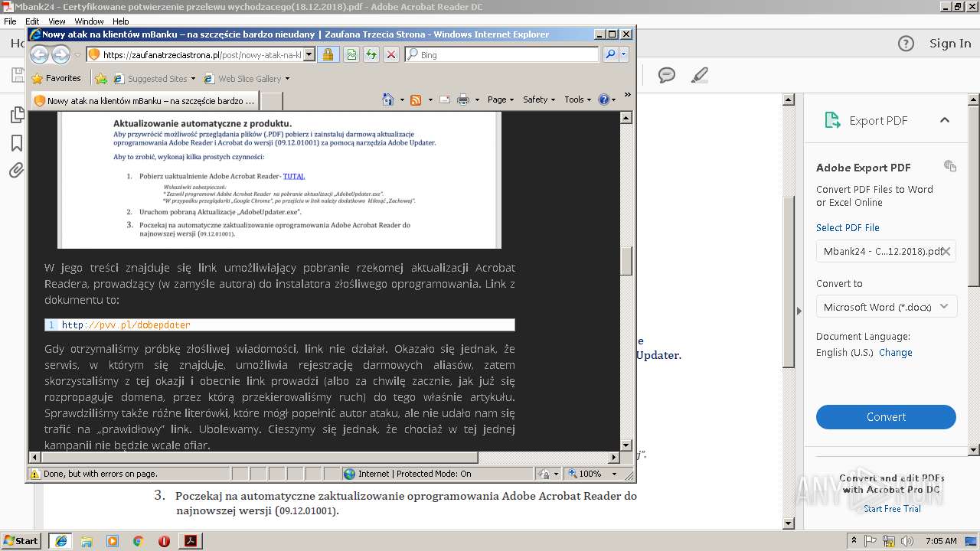
Task: Open Acrobat Help menu
Action: tap(121, 21)
